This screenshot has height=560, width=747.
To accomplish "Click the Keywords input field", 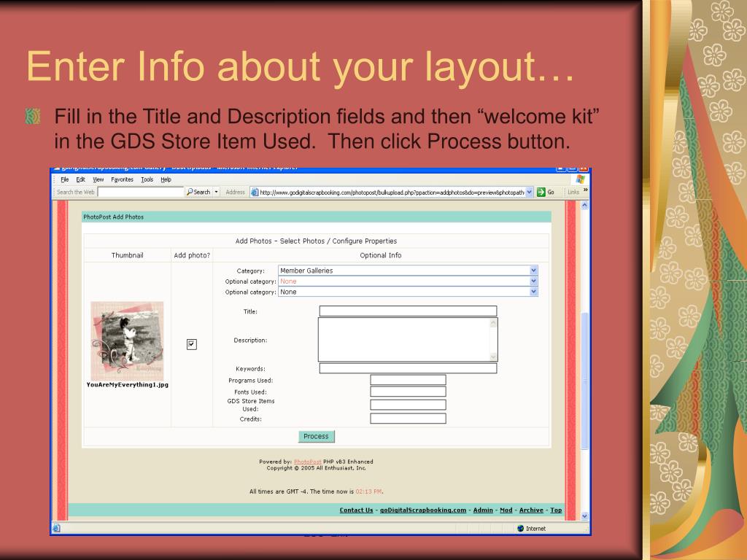I will click(x=408, y=368).
